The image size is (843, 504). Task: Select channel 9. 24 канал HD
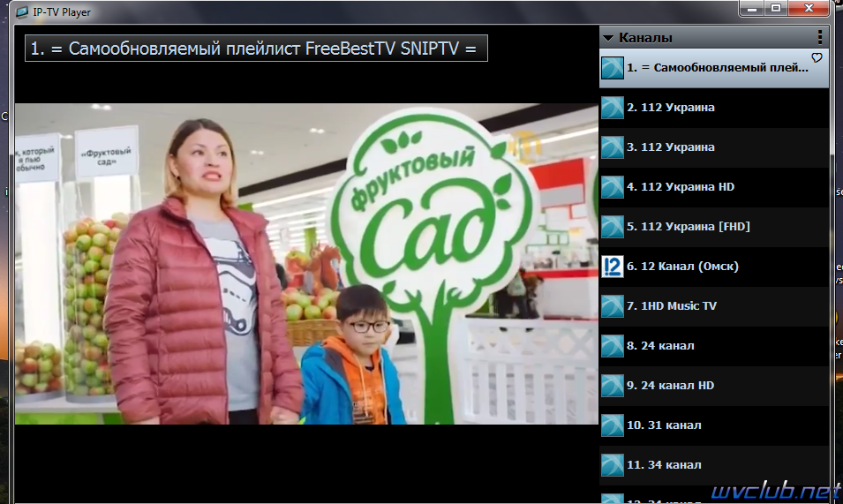[714, 386]
